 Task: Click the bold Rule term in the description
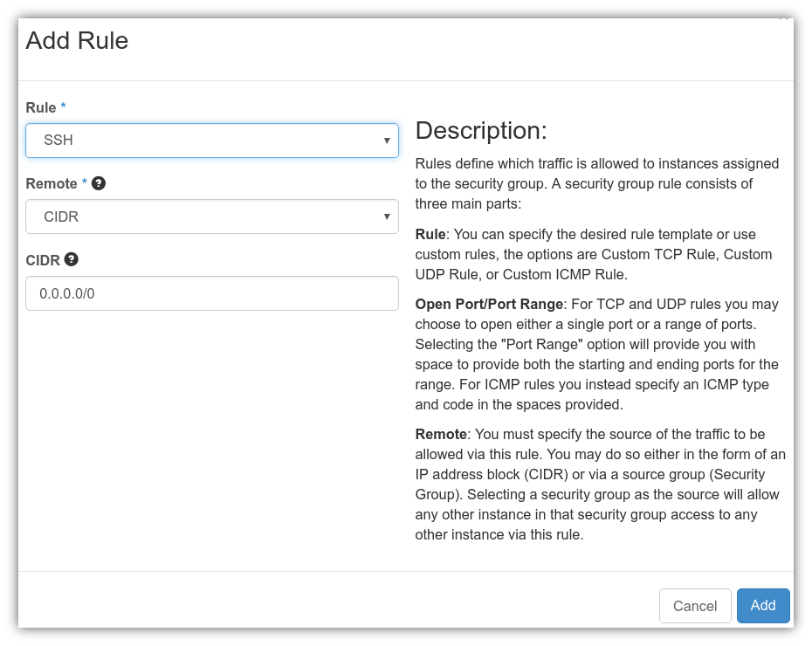click(430, 235)
